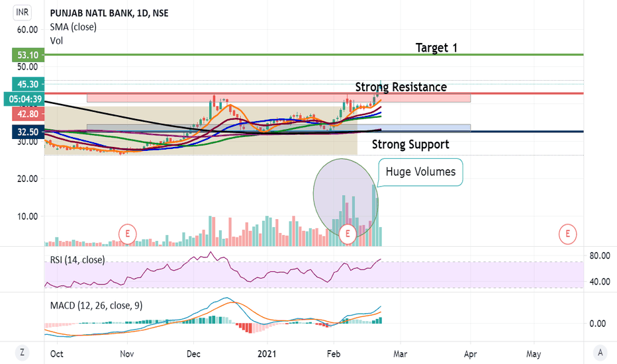Image resolution: width=617 pixels, height=364 pixels.
Task: Click the 42.80 red price label
Action: pyautogui.click(x=28, y=114)
